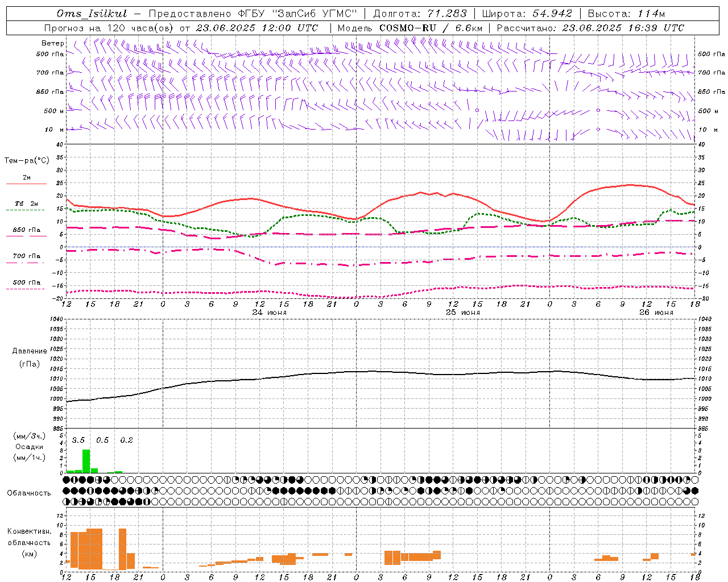Viewport: 728px width, 582px height.
Task: Click the red 2м legend line sample
Action: pyautogui.click(x=27, y=184)
